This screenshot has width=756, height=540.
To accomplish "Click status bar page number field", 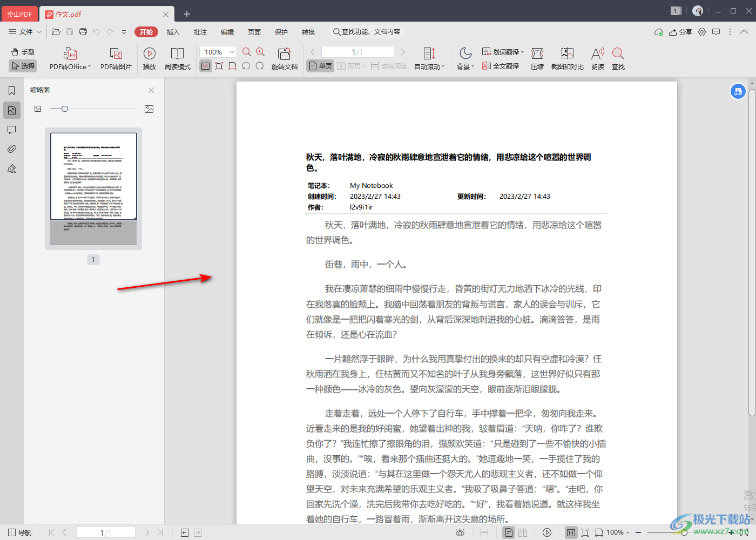I will (105, 532).
